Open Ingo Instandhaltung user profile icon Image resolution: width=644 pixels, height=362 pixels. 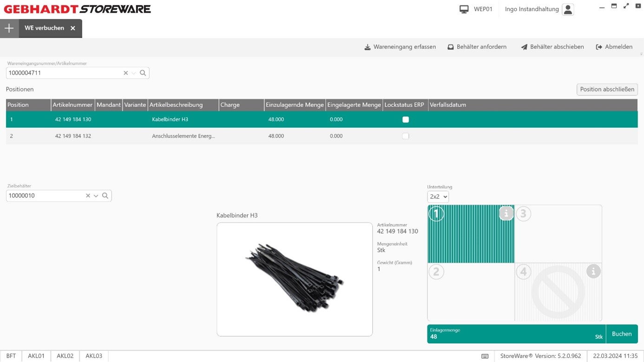pyautogui.click(x=568, y=9)
